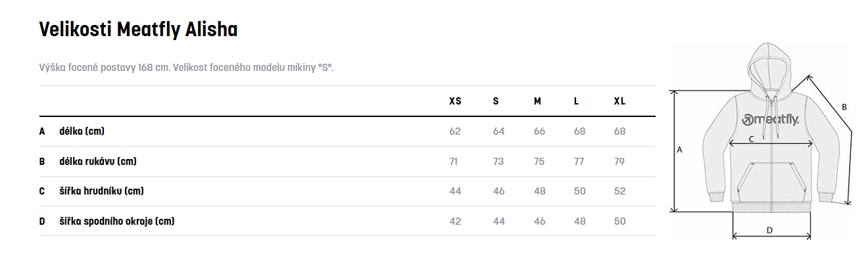
Task: Click the šířka spodního okraje (cm) row
Action: (347, 221)
